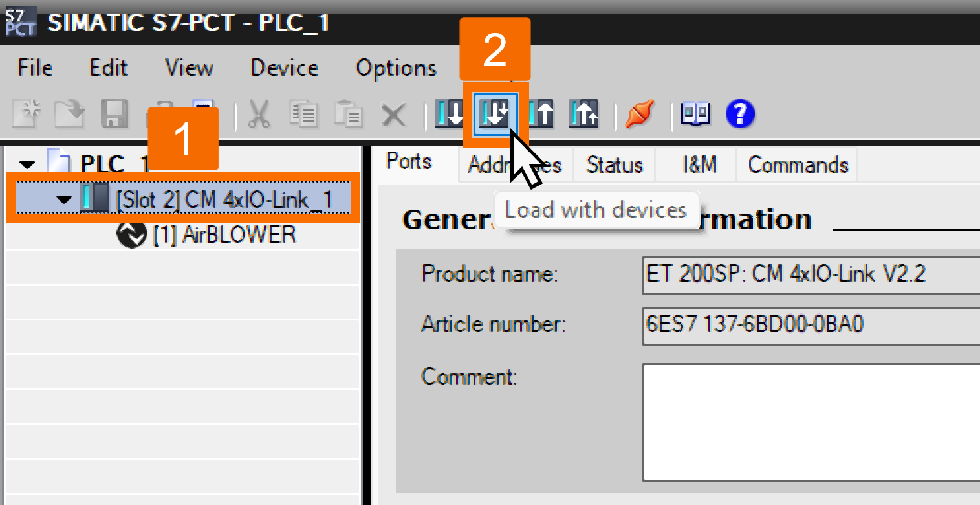Screen dimensions: 980x505
Task: Click the 'Article number:' label
Action: (494, 324)
